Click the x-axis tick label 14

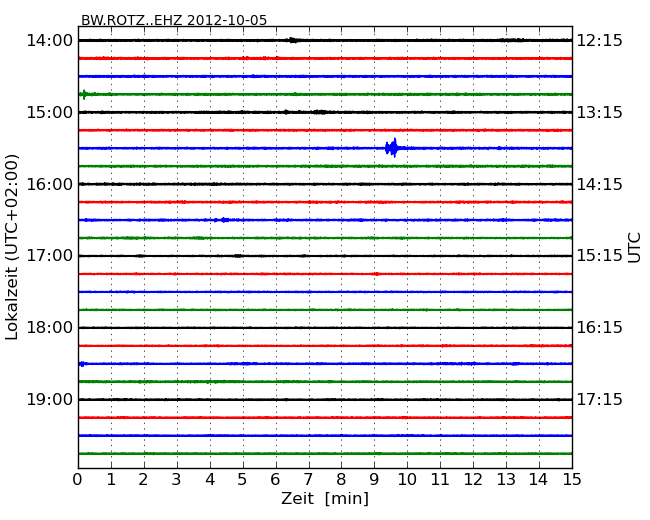click(539, 480)
